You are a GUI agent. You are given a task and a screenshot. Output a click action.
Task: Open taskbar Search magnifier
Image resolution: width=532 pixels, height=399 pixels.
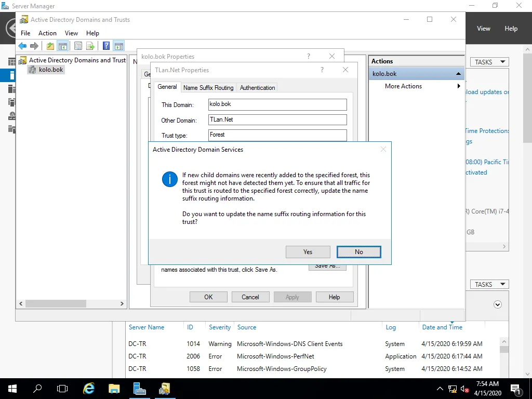37,389
